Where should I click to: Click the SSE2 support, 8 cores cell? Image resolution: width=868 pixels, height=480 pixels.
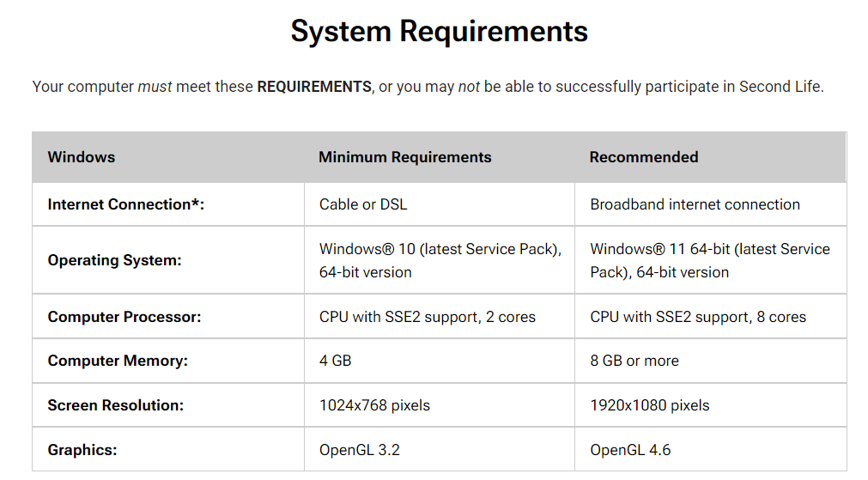pyautogui.click(x=698, y=317)
